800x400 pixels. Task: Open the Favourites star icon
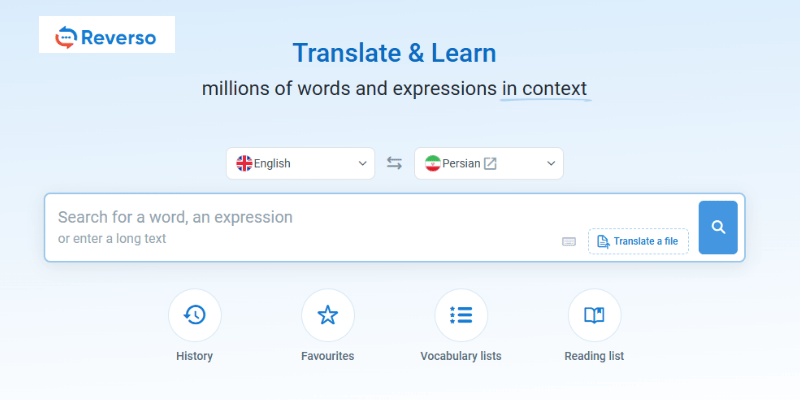(327, 315)
